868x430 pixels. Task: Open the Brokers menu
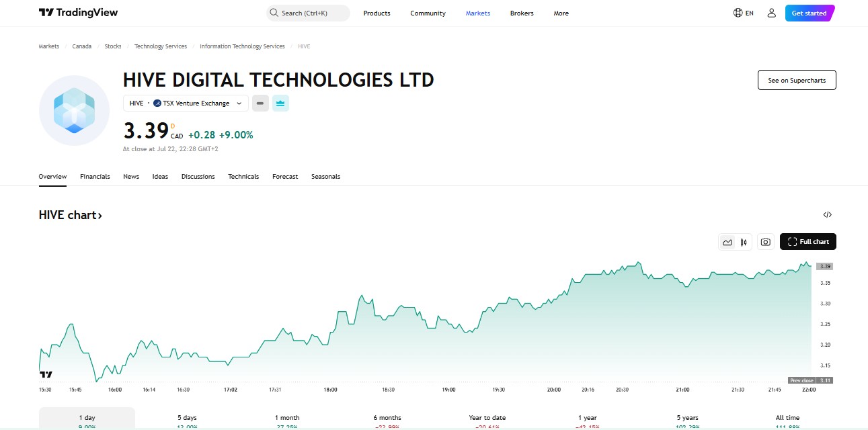click(522, 13)
